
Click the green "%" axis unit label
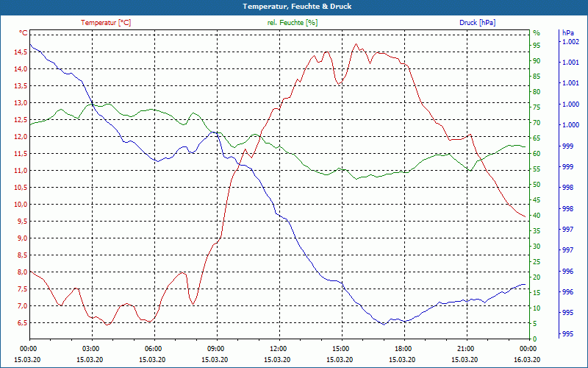[x=537, y=32]
